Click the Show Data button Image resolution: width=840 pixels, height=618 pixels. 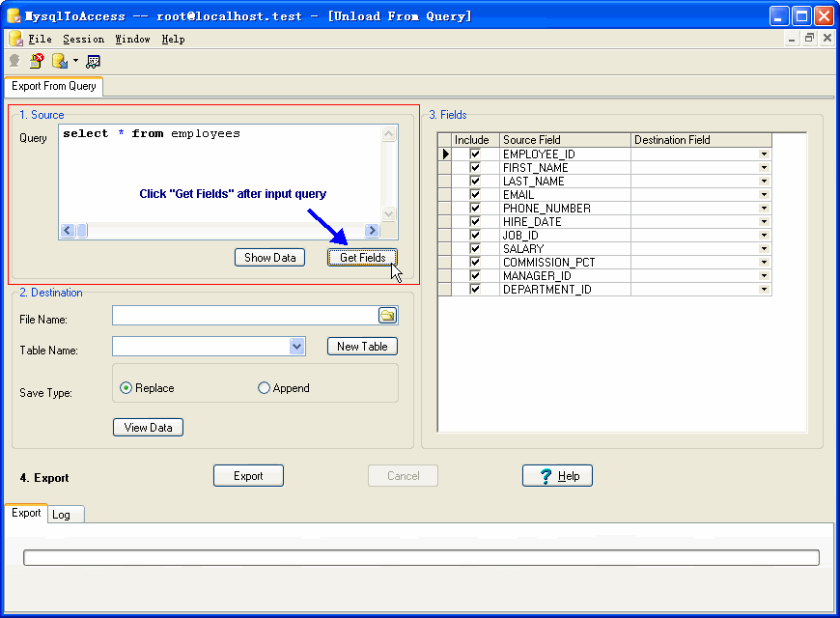coord(269,257)
